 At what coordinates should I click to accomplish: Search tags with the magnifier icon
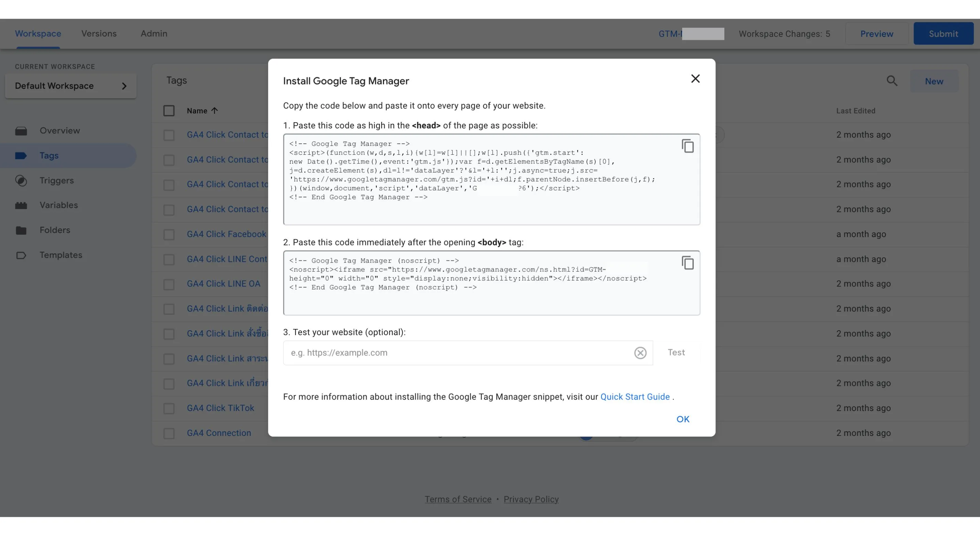[892, 81]
